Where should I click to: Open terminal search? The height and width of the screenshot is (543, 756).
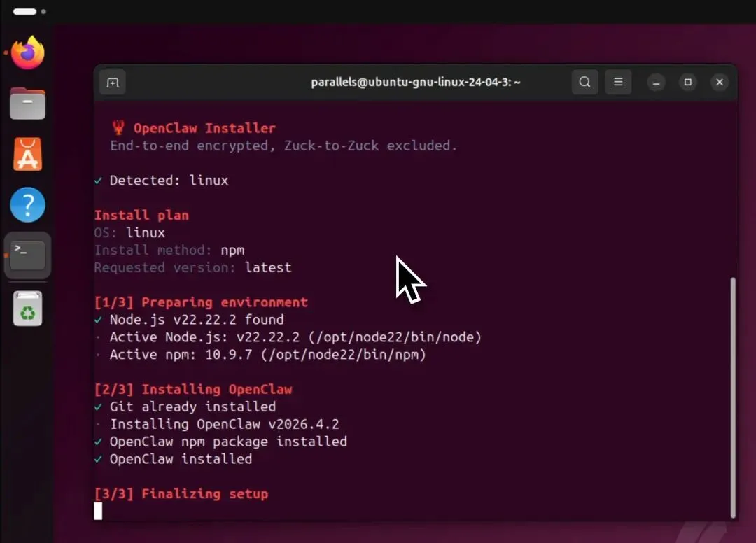pos(584,82)
